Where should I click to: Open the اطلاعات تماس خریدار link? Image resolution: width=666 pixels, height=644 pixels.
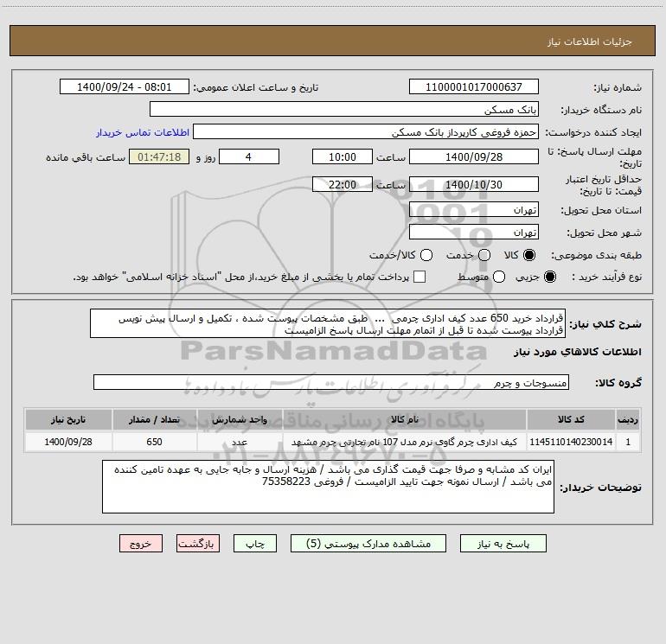(143, 132)
